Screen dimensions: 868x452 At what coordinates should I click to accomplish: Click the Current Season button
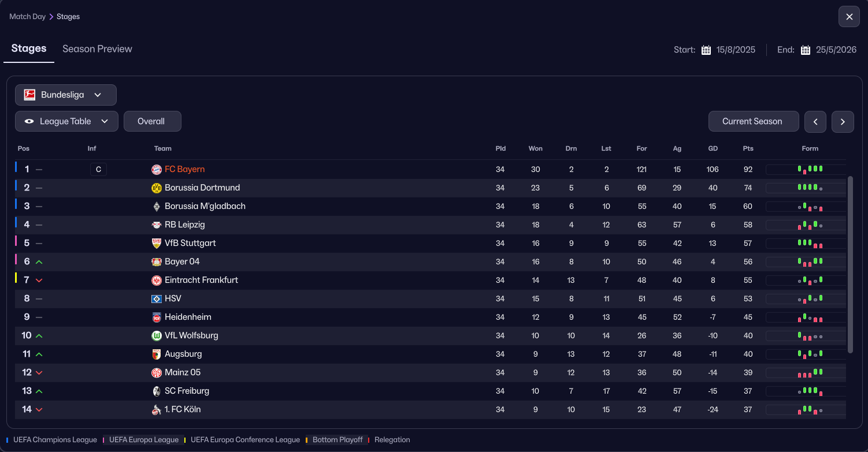tap(753, 121)
